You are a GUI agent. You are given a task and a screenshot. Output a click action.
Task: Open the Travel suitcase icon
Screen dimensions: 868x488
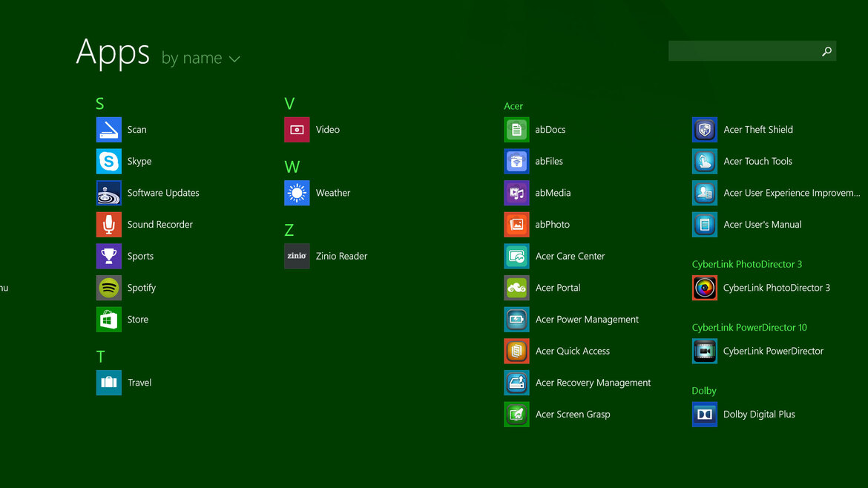click(x=108, y=383)
